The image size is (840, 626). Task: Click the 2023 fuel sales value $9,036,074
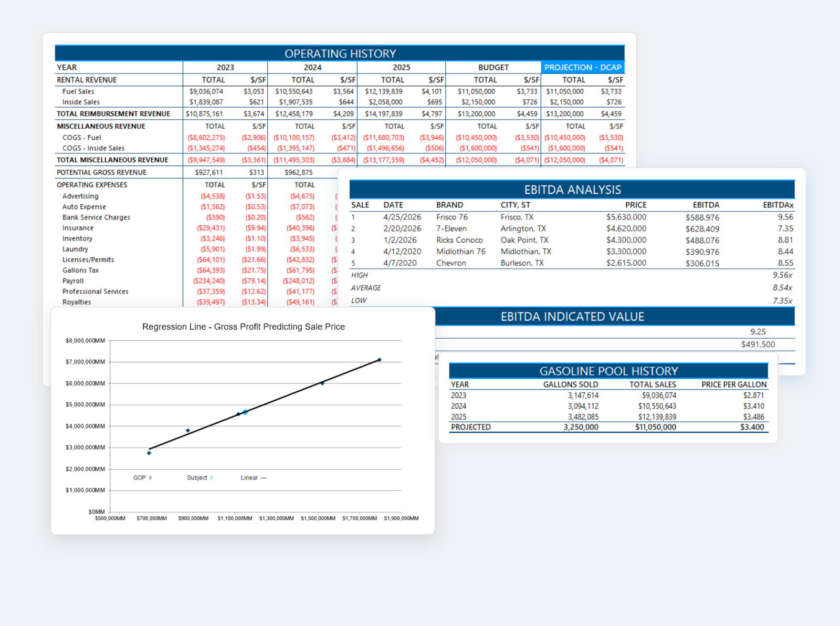(206, 91)
